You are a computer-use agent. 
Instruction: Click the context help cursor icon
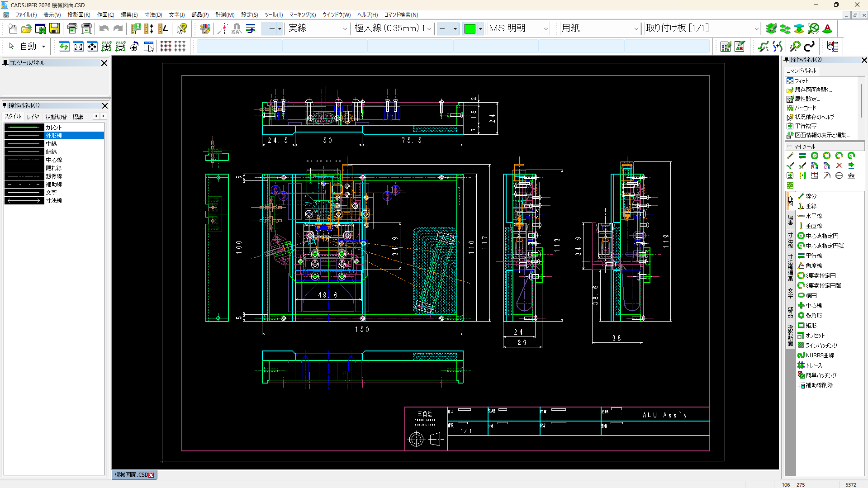pyautogui.click(x=182, y=28)
